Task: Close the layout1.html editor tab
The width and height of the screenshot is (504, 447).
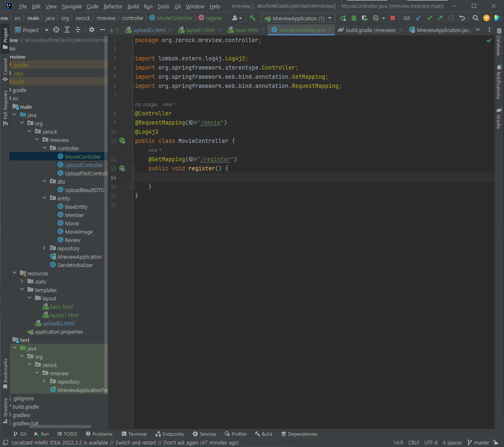Action: (x=219, y=30)
